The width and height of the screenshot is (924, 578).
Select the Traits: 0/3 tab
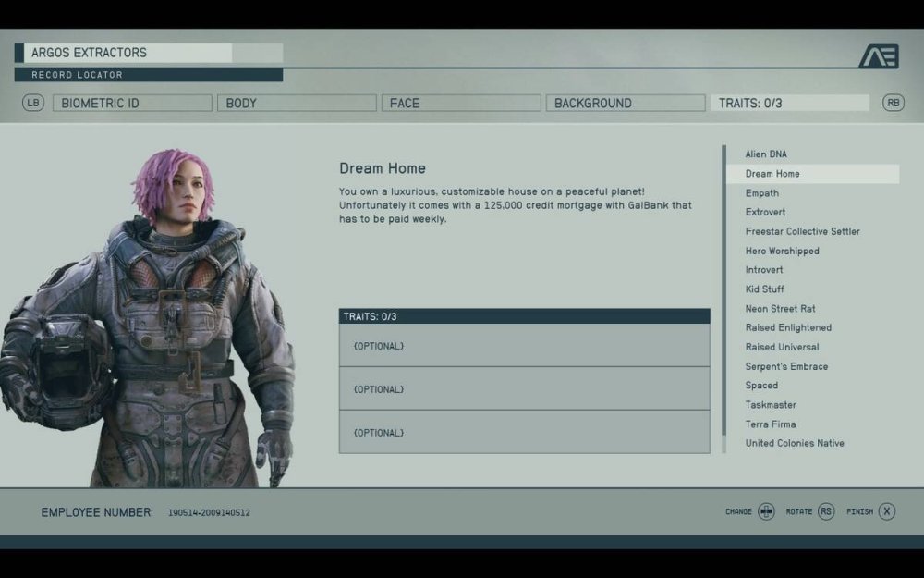tap(790, 103)
